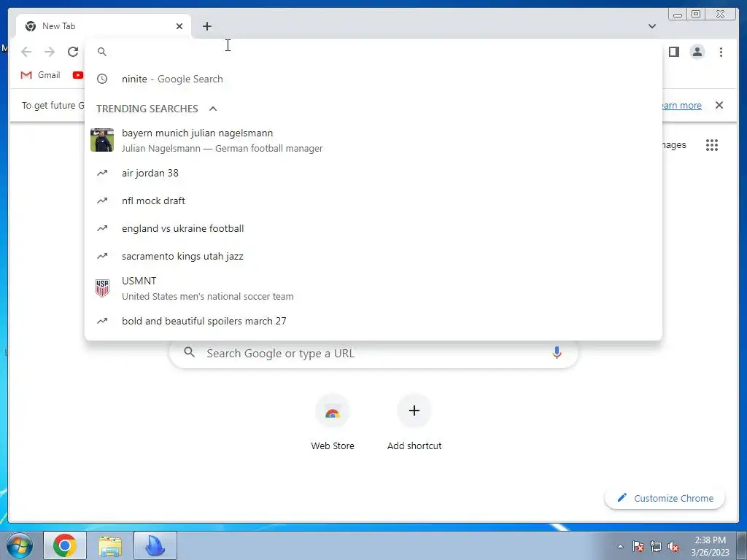
Task: Click trending arrow icon beside air jordan 38
Action: pyautogui.click(x=102, y=173)
